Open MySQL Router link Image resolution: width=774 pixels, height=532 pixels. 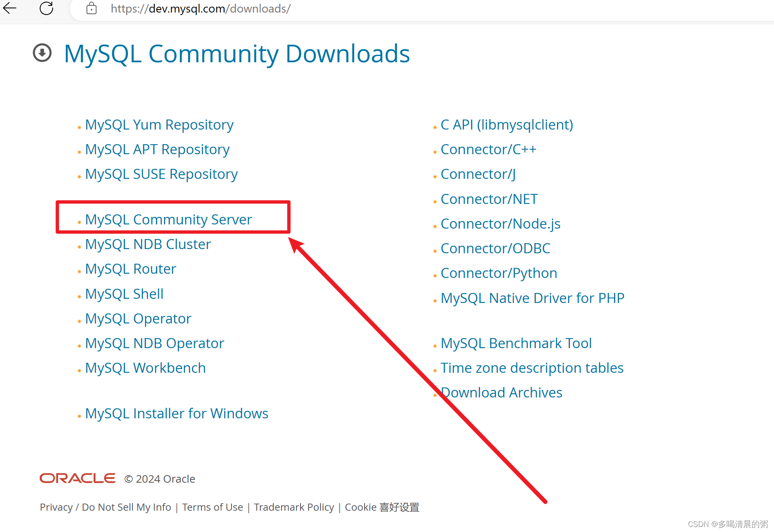[130, 269]
